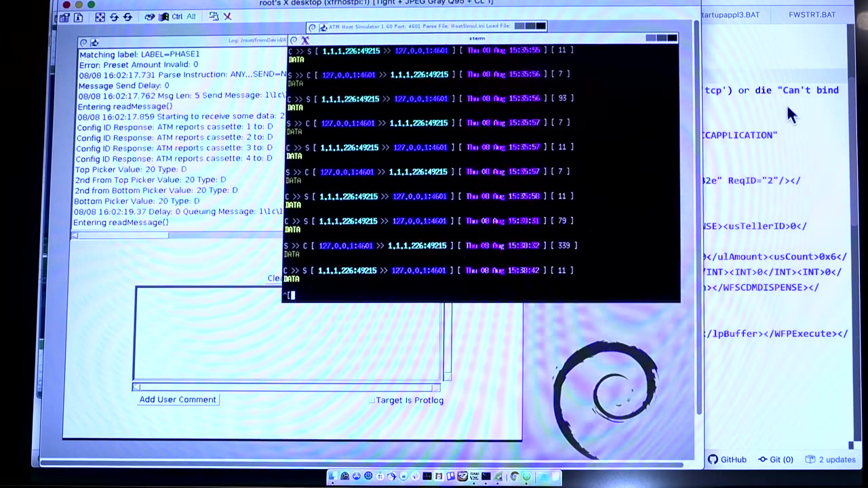Click Debian swirl icon of ATM Host Simulator window
This screenshot has height=488, width=868.
point(312,28)
